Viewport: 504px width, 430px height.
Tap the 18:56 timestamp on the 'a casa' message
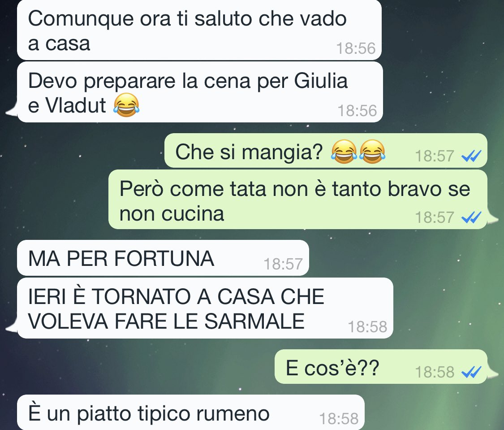356,48
